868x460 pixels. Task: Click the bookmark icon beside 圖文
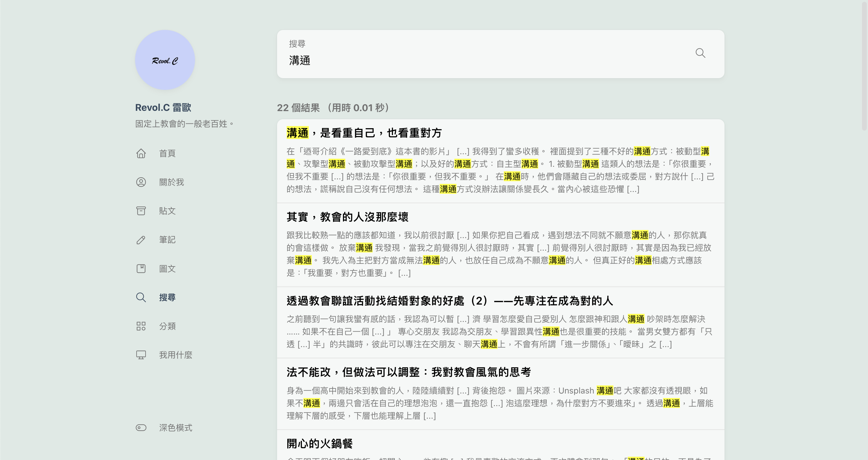tap(141, 269)
